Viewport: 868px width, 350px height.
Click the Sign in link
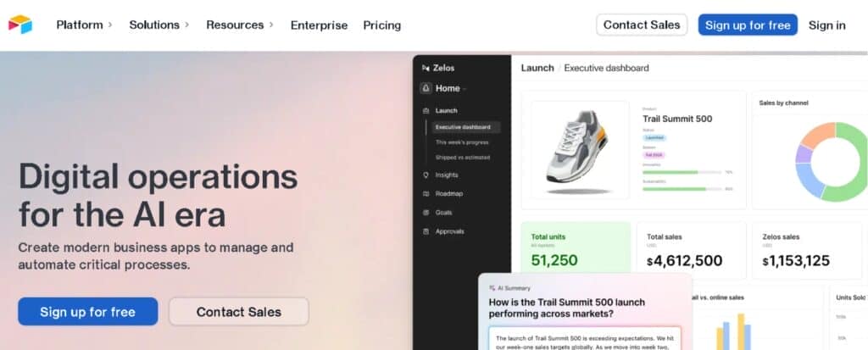click(826, 25)
